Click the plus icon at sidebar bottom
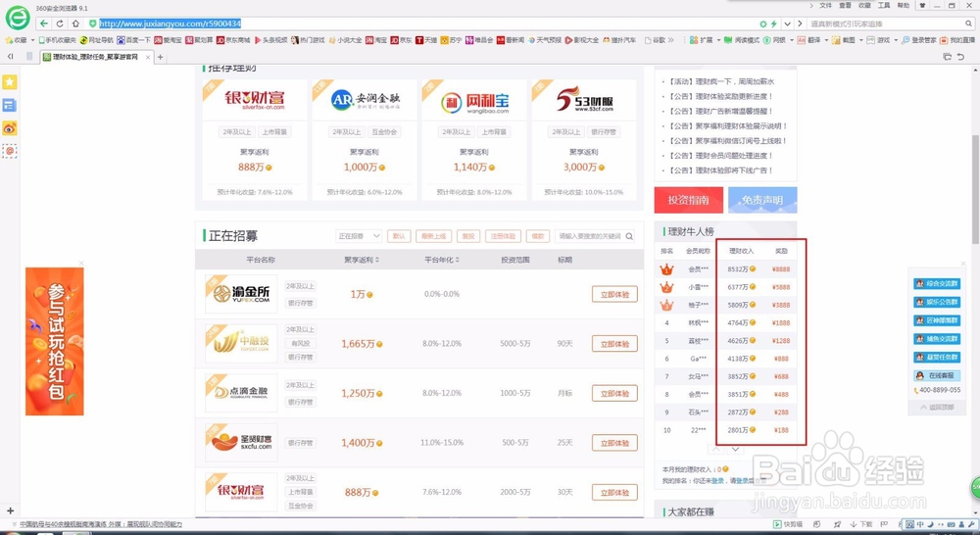The image size is (980, 535). [10, 511]
